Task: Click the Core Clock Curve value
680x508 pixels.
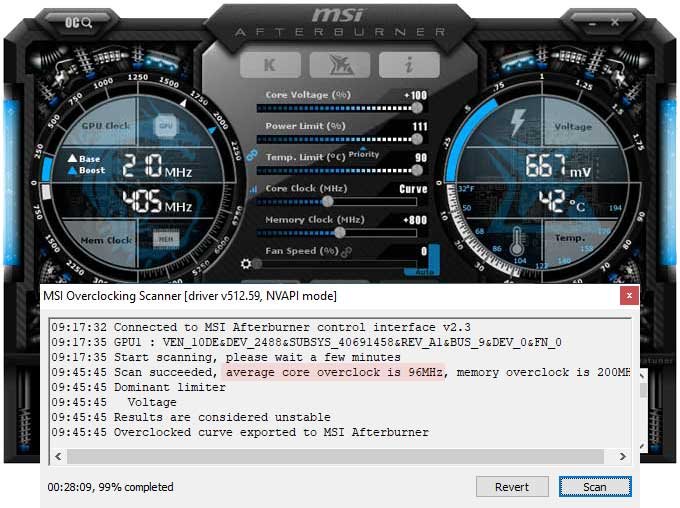Action: pos(413,189)
